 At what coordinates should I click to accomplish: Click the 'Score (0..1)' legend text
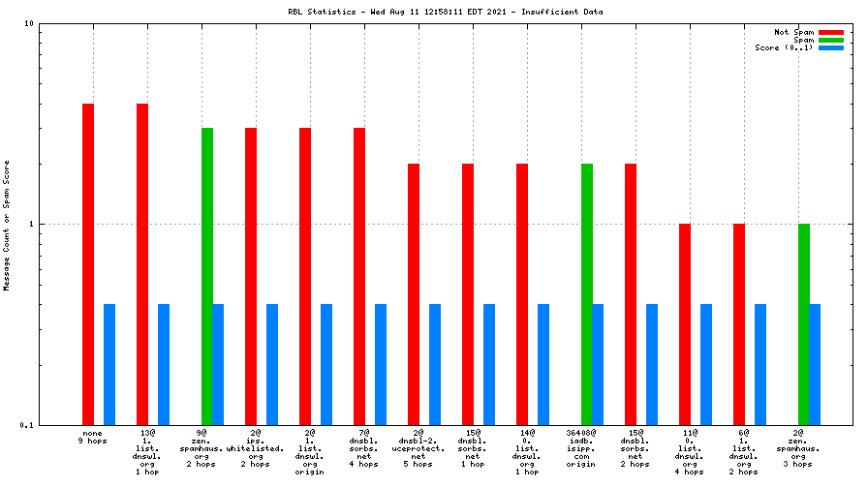pyautogui.click(x=784, y=47)
